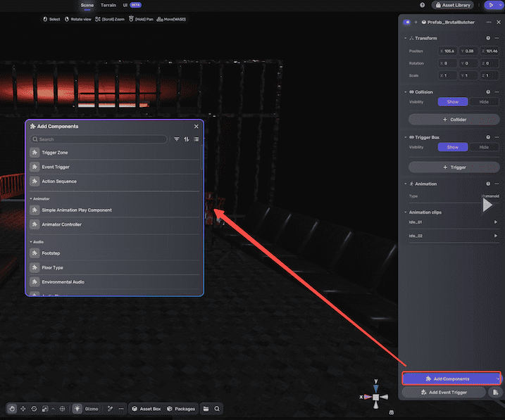The height and width of the screenshot is (420, 505).
Task: Select the move tool in bottom toolbar
Action: (23, 408)
